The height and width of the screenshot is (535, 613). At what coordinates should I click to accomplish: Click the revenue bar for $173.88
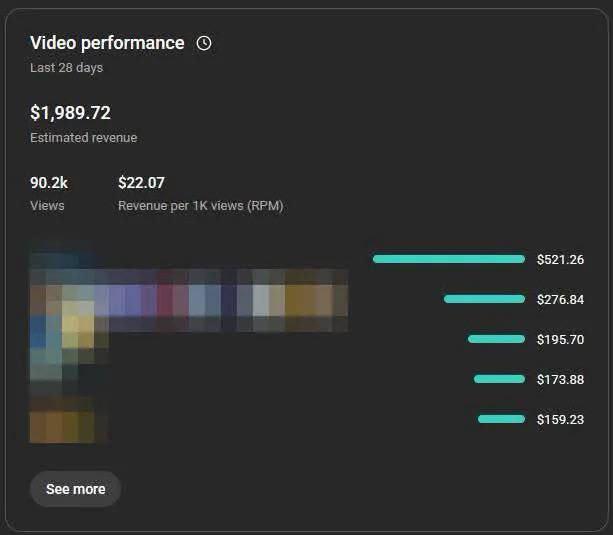pos(499,379)
